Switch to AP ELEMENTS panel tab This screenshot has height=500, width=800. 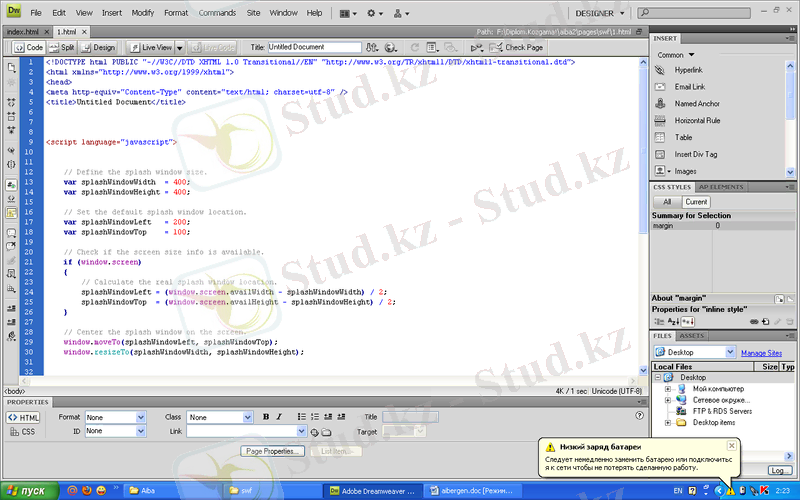click(721, 187)
